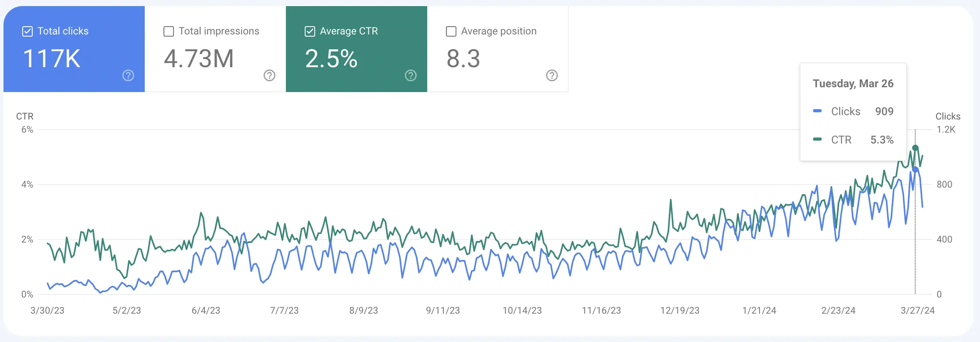Click the 10/14/23 date axis label
Image resolution: width=980 pixels, height=342 pixels.
point(522,311)
